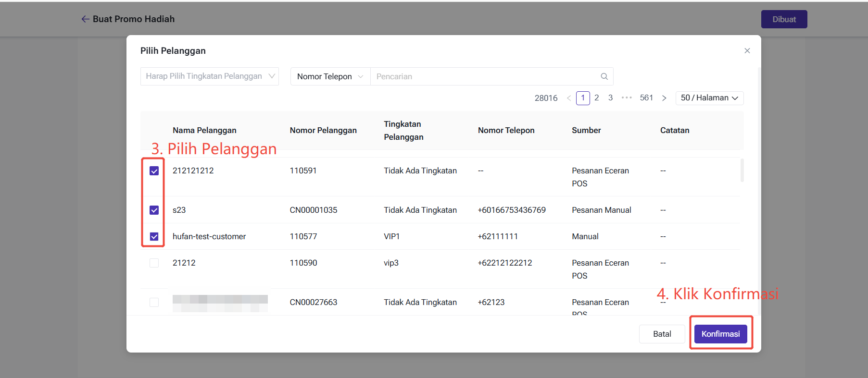Screen dimensions: 868x378
Task: Click the customer list vertical scrollbar
Action: pos(742,171)
